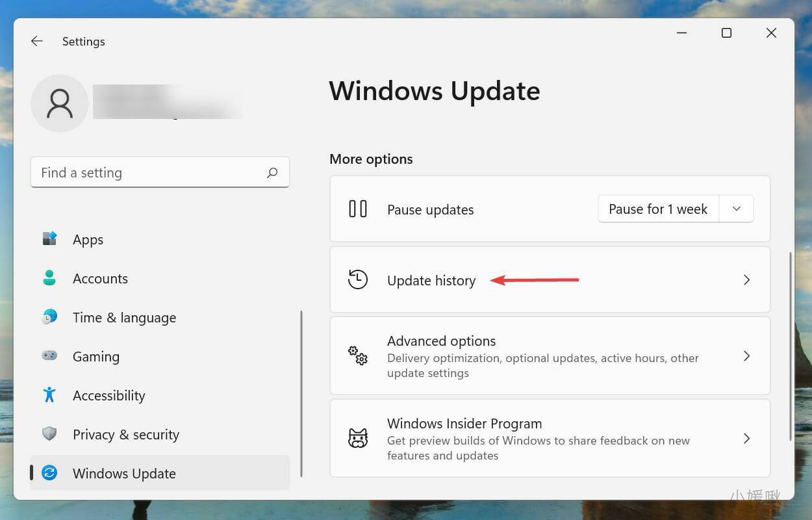Image resolution: width=812 pixels, height=520 pixels.
Task: Click the Gaming controller icon
Action: click(49, 356)
